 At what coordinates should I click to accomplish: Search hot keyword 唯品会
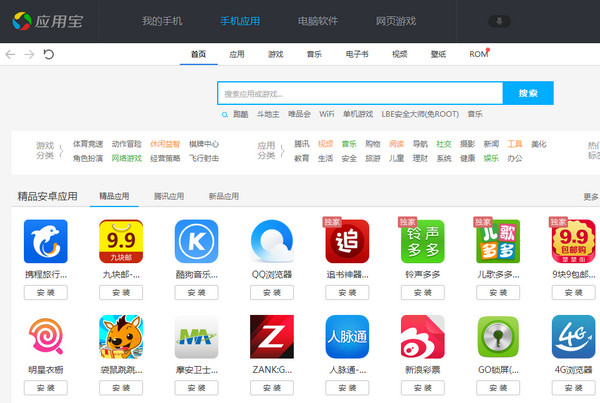299,114
